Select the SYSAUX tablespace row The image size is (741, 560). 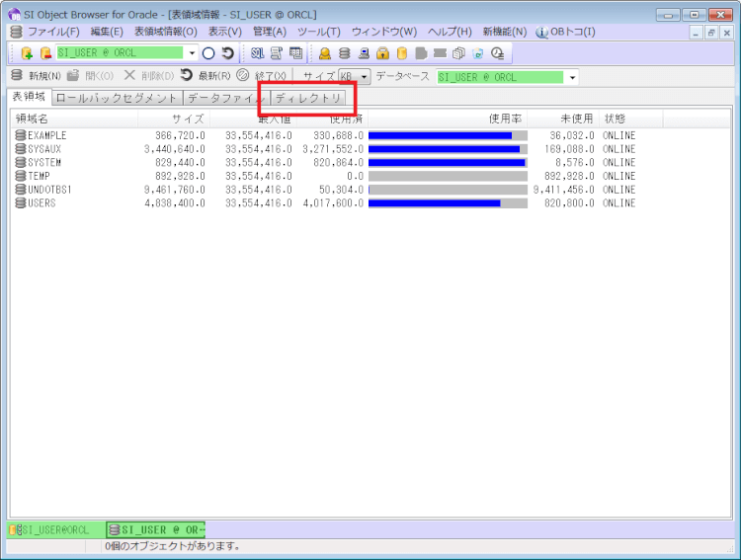tap(44, 149)
